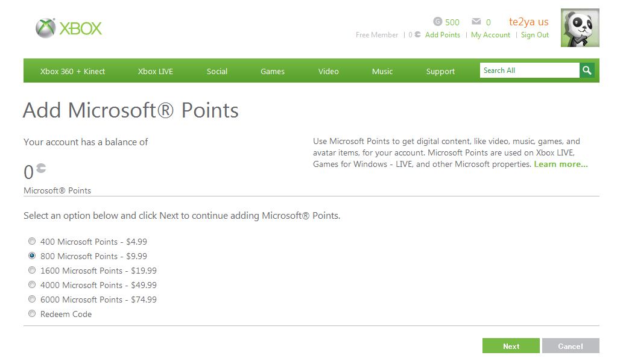Click the te2ya us gamertag
Viewport: 623px width, 364px height.
528,22
